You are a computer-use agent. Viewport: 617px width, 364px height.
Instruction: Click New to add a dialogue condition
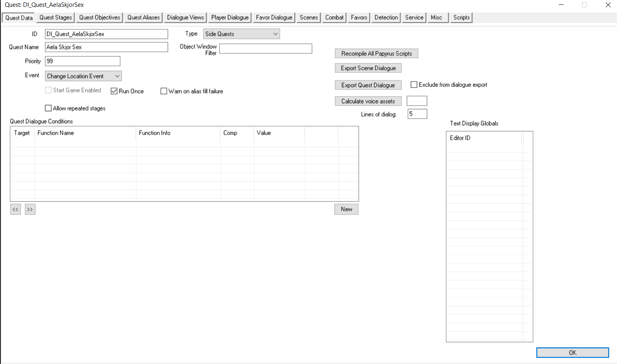coord(346,209)
